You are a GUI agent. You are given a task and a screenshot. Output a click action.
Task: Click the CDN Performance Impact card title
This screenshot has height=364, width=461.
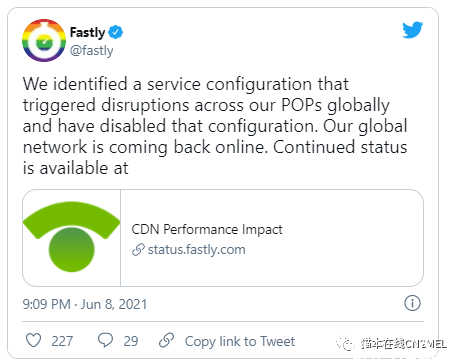coord(207,229)
